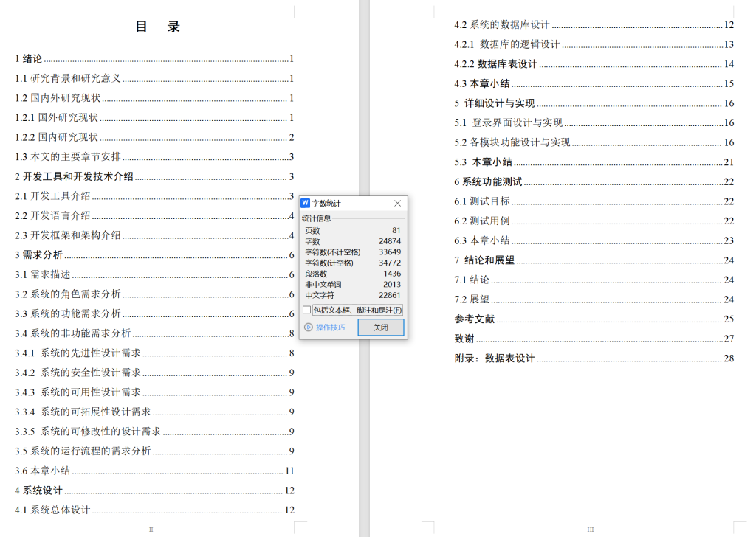Click the page number II in left footer
756x537 pixels.
tap(151, 529)
